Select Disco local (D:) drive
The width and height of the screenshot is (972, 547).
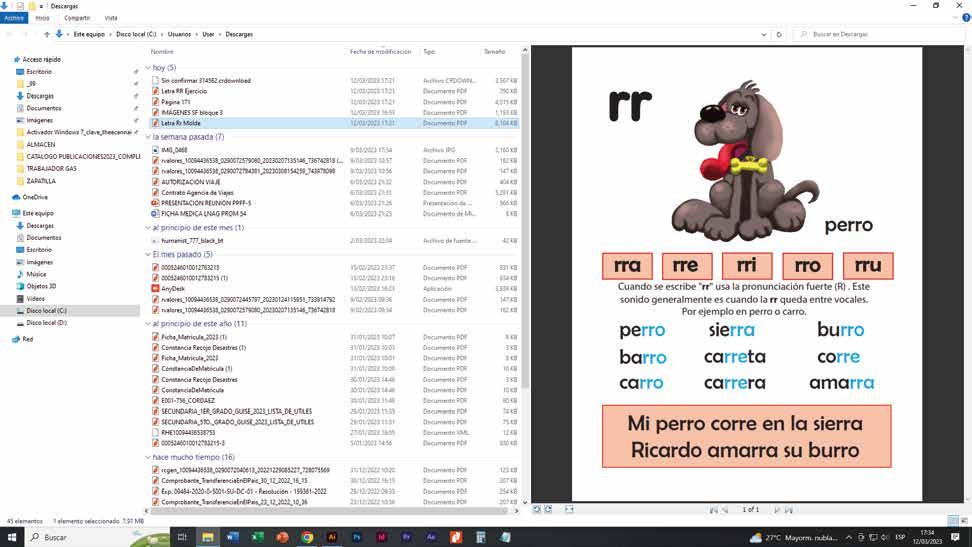click(x=46, y=323)
